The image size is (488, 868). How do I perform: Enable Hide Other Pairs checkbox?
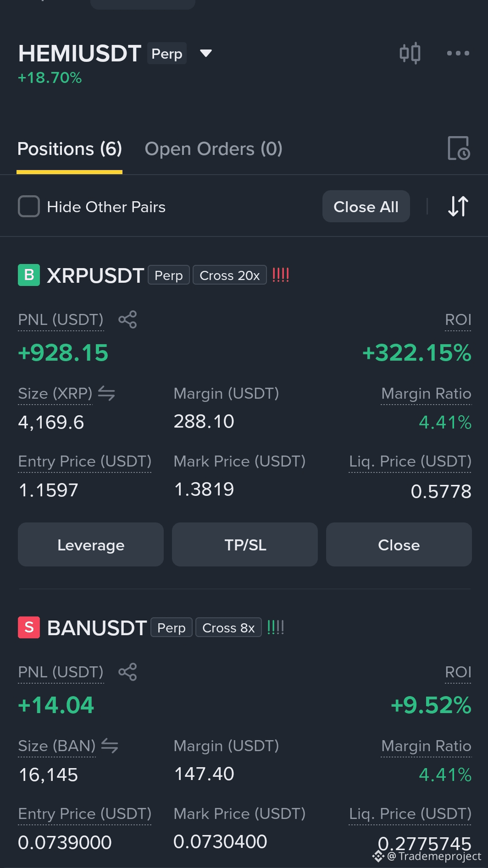point(29,206)
